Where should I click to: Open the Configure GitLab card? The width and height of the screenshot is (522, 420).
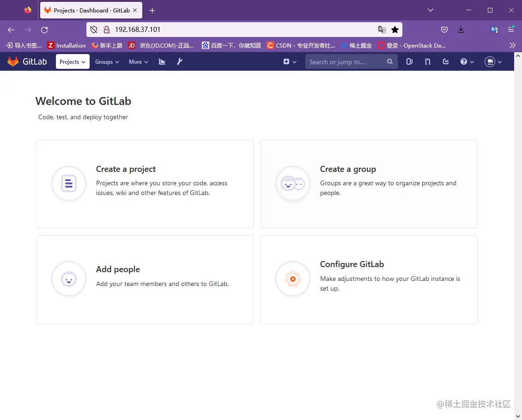point(369,280)
